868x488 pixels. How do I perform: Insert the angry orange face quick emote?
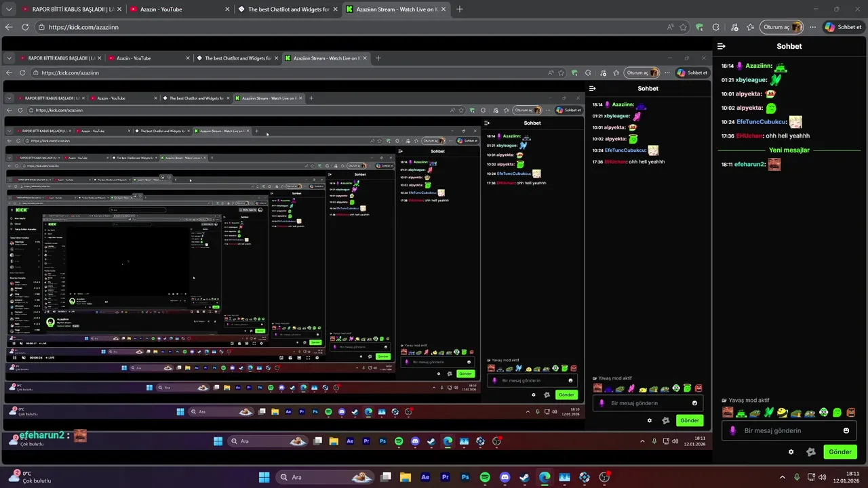pyautogui.click(x=851, y=412)
